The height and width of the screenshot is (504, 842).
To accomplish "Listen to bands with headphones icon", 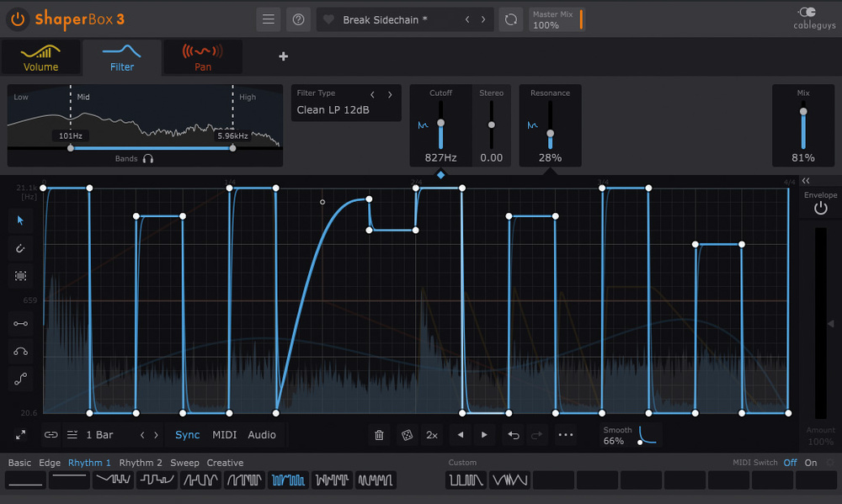I will click(148, 159).
